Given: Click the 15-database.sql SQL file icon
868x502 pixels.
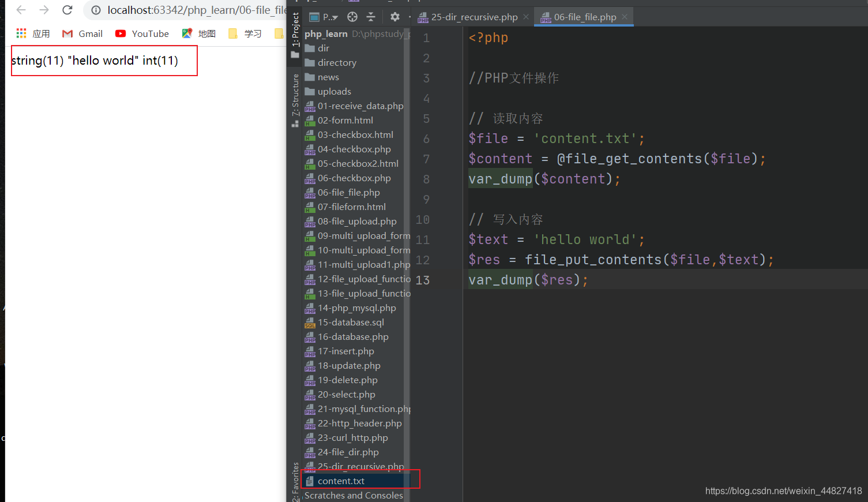Looking at the screenshot, I should coord(310,323).
